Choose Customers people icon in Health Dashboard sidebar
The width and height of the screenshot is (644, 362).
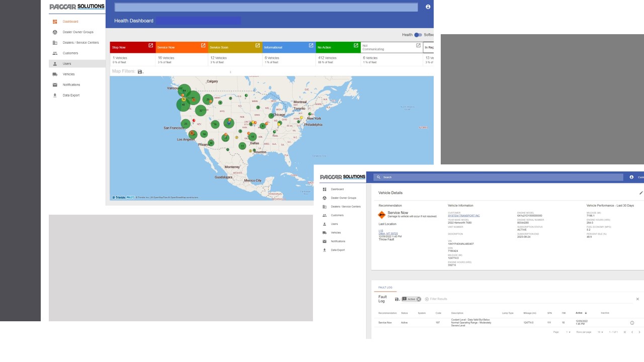point(55,53)
